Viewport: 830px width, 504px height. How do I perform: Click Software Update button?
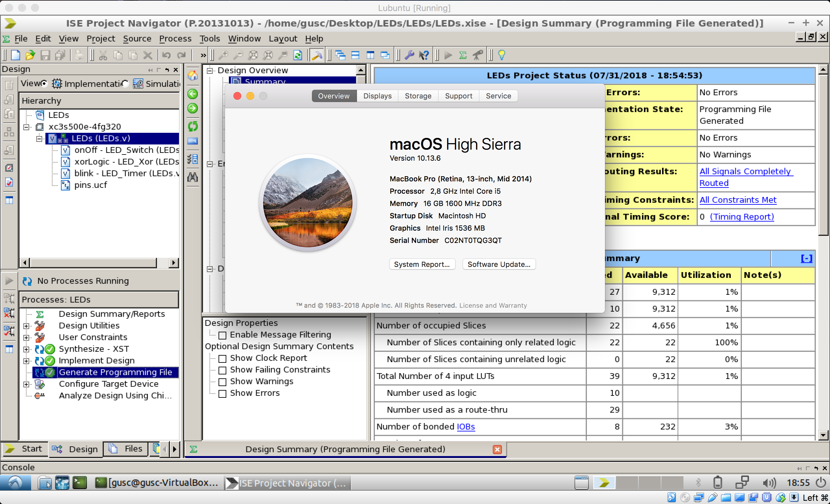[x=499, y=264]
